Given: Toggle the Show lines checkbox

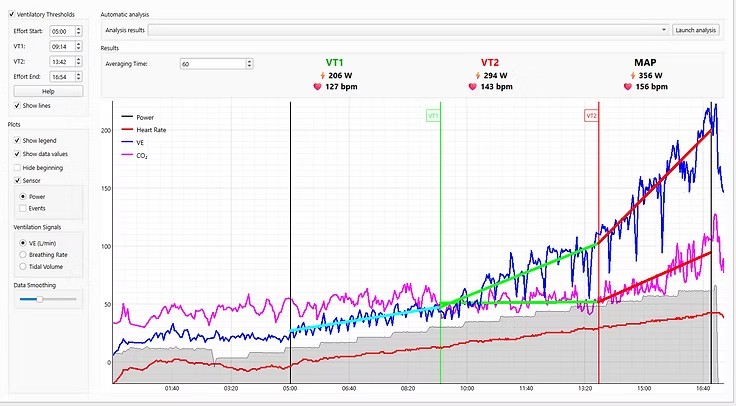Looking at the screenshot, I should (x=17, y=106).
